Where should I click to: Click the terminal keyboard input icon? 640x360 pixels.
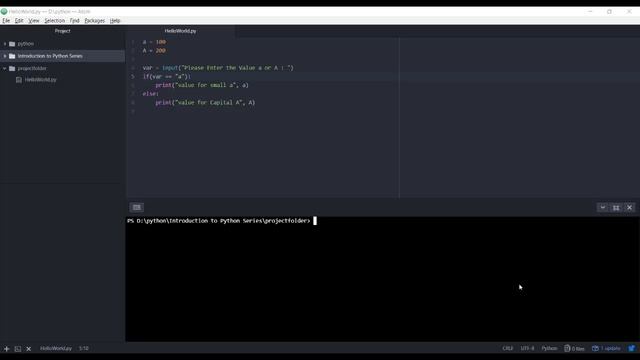point(137,207)
